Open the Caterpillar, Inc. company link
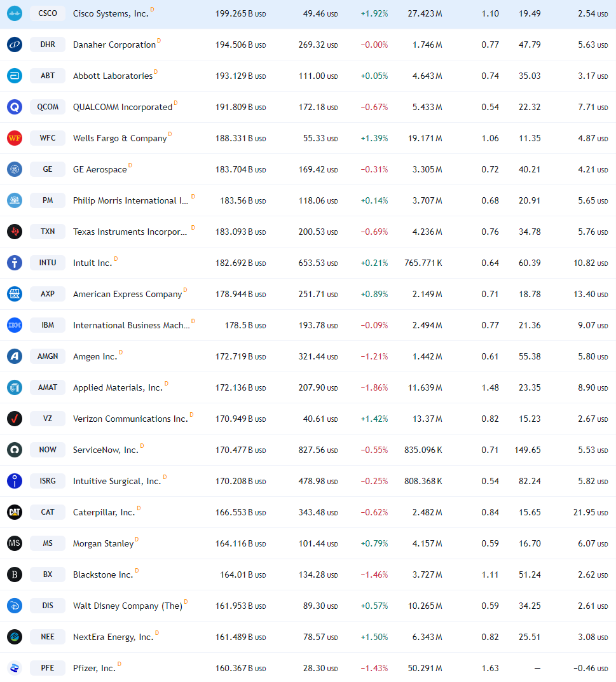The height and width of the screenshot is (682, 616). (104, 512)
